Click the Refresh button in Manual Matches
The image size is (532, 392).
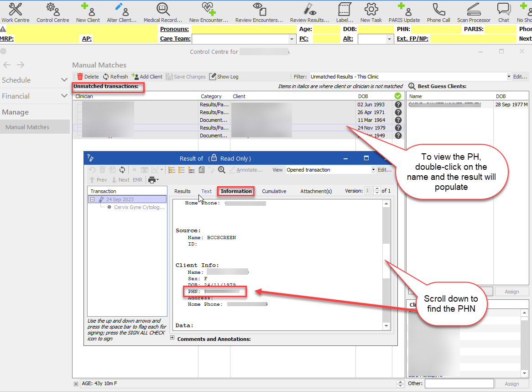pyautogui.click(x=115, y=77)
